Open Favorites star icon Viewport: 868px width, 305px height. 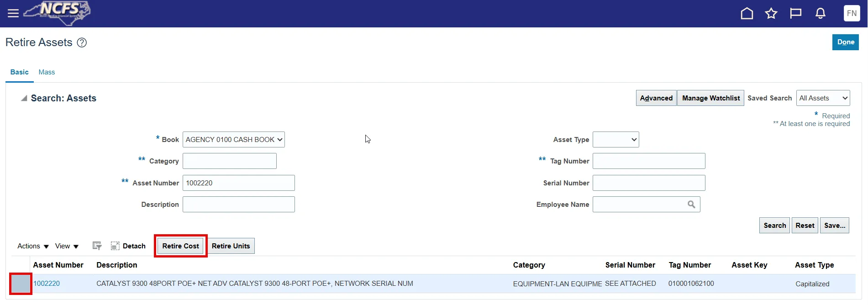tap(771, 13)
